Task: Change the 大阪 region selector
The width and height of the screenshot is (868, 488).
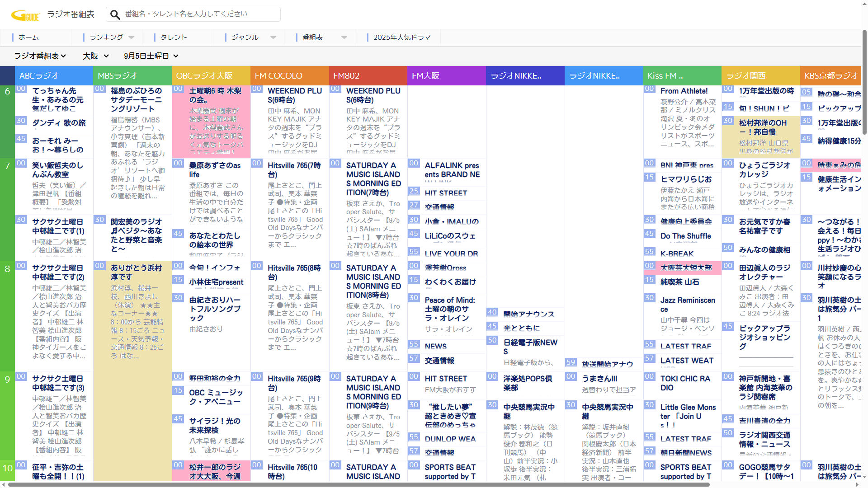Action: point(96,56)
